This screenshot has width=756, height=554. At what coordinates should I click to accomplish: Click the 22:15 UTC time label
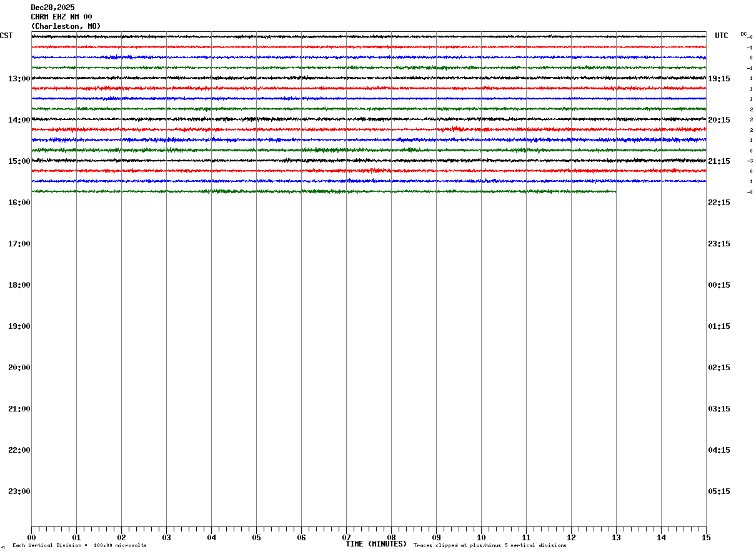(x=719, y=203)
